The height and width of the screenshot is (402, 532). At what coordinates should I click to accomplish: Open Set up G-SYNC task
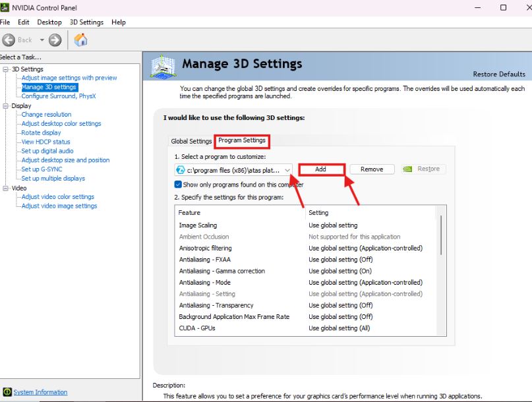click(x=42, y=169)
